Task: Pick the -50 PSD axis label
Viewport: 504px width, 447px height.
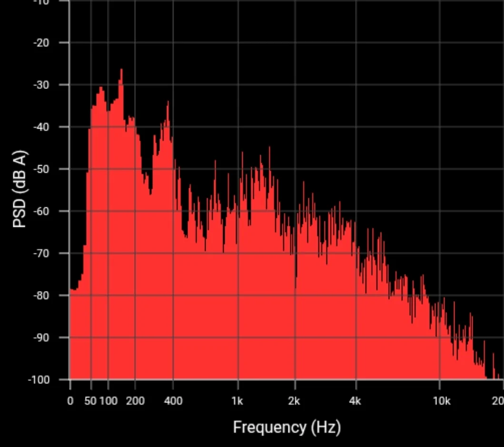Action: pyautogui.click(x=41, y=169)
